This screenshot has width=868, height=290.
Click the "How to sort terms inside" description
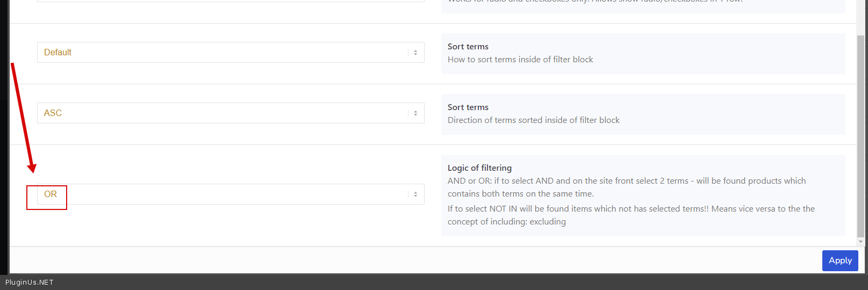[x=520, y=60]
